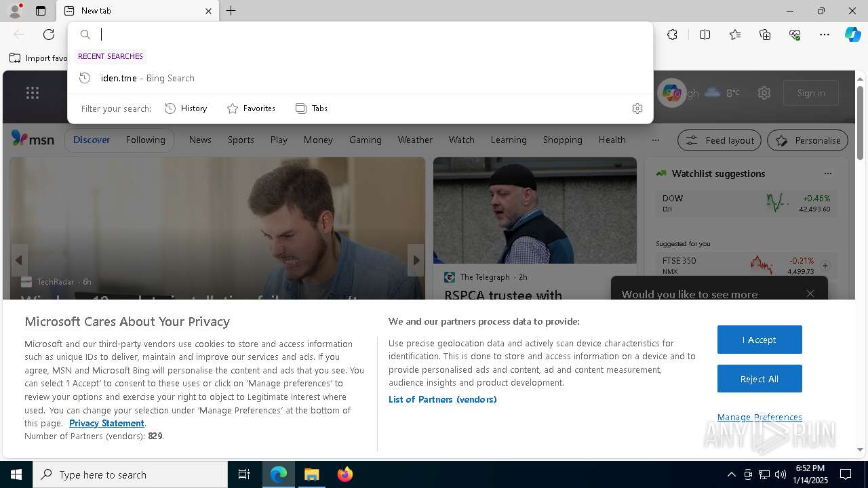Open the Favorites star toolbar icon
This screenshot has width=868, height=488.
[735, 35]
